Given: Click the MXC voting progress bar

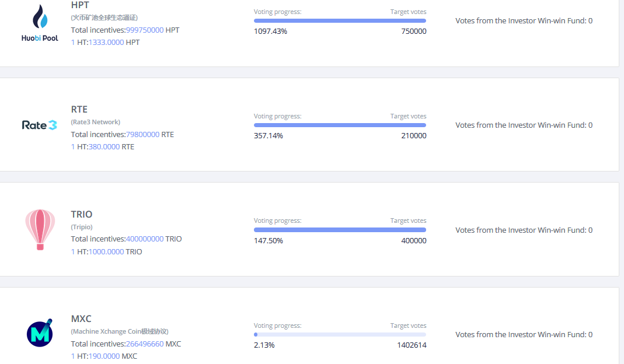Looking at the screenshot, I should pyautogui.click(x=340, y=335).
